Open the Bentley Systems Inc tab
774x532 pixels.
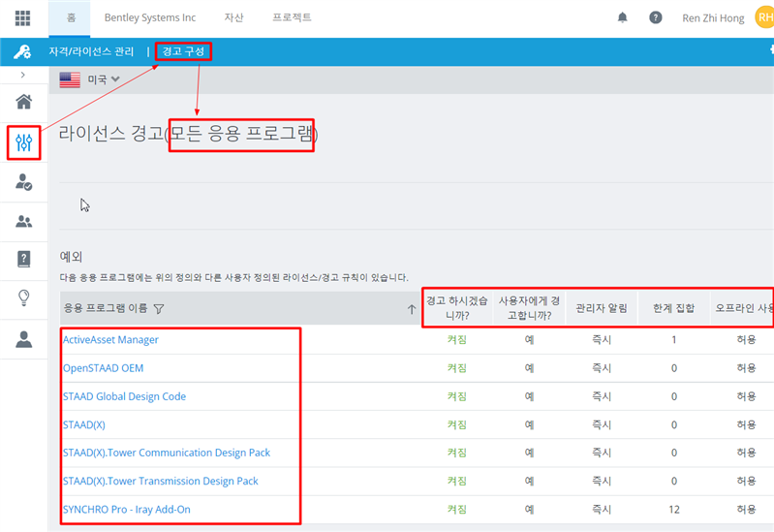(x=150, y=17)
